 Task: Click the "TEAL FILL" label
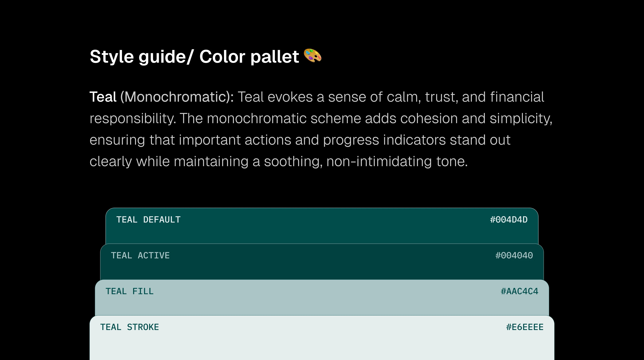[129, 291]
